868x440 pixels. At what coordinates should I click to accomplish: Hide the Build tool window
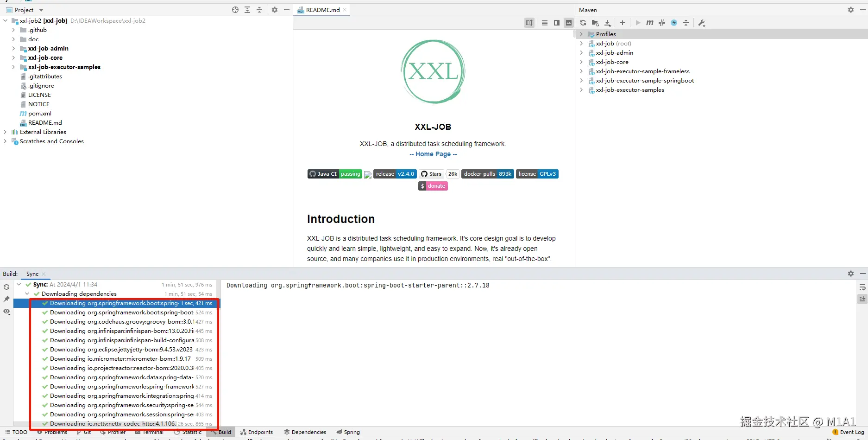click(863, 274)
